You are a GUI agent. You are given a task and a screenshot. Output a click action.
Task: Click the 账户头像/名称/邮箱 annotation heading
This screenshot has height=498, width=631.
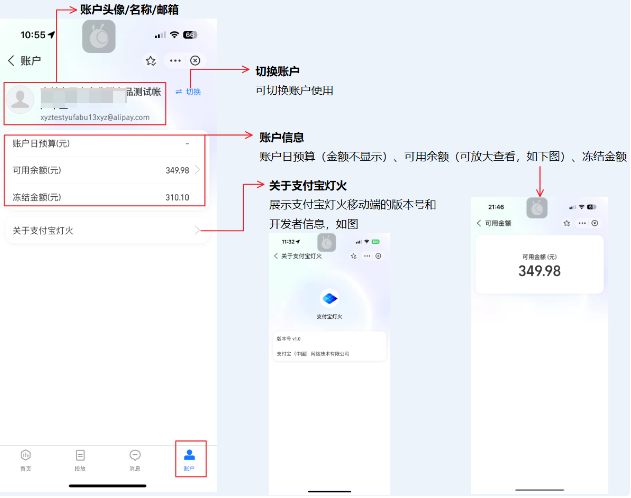[x=129, y=10]
